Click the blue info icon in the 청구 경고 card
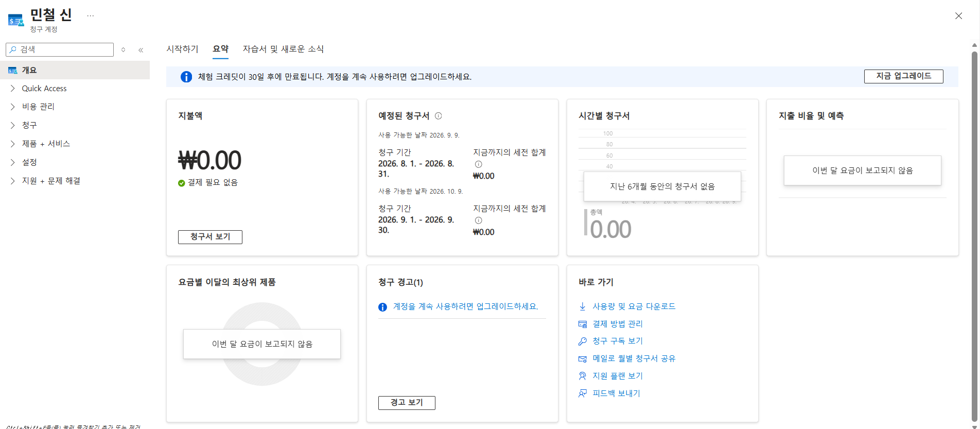 click(382, 307)
